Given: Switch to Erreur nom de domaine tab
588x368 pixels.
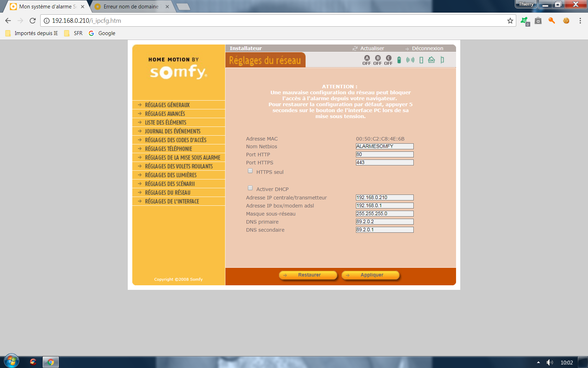Looking at the screenshot, I should (131, 7).
